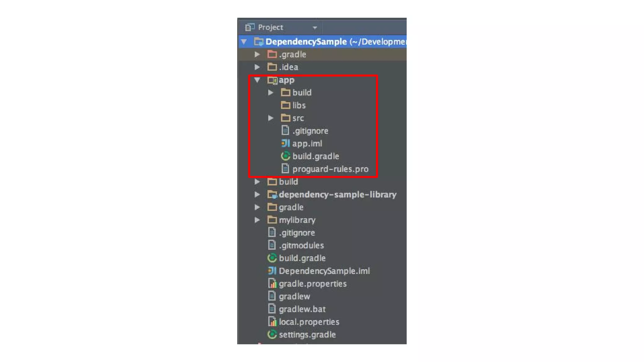The image size is (644, 362).
Task: Click the gradle.properties file icon
Action: click(272, 283)
